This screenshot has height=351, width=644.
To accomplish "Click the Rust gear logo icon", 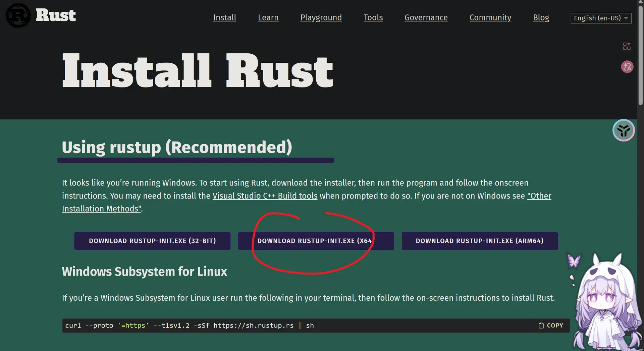I will pyautogui.click(x=18, y=15).
